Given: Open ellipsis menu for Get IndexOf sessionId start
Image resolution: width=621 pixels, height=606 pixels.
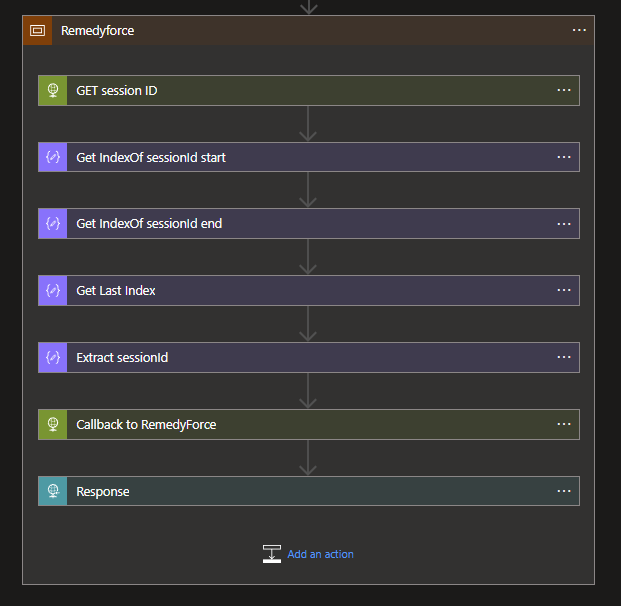Looking at the screenshot, I should (564, 157).
